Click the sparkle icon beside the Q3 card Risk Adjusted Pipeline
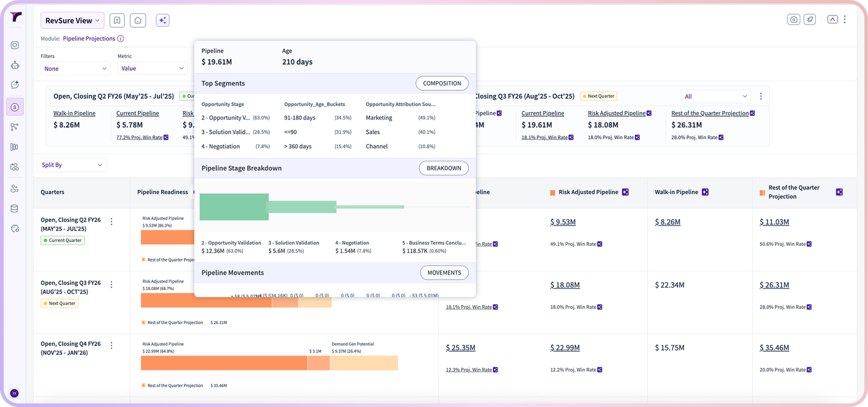Viewport: 868px width, 407px height. click(x=649, y=113)
